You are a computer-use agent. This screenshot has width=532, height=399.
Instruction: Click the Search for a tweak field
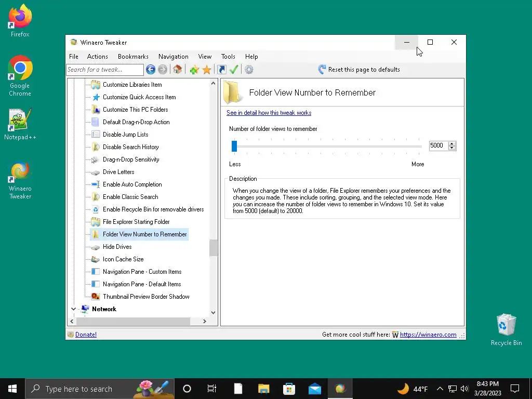105,70
